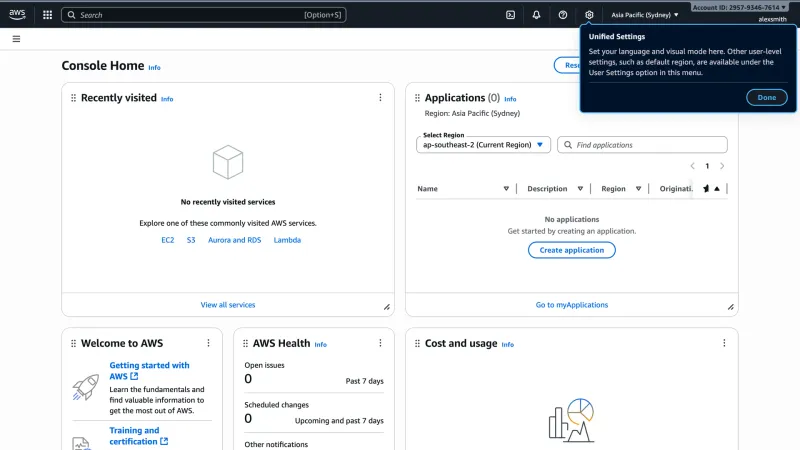Click View all services link
Image resolution: width=800 pixels, height=450 pixels.
[x=228, y=305]
